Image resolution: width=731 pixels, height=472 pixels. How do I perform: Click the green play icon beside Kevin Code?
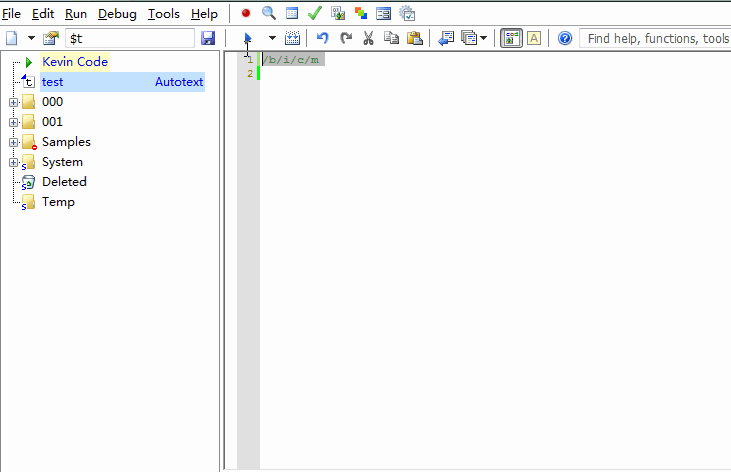(29, 62)
